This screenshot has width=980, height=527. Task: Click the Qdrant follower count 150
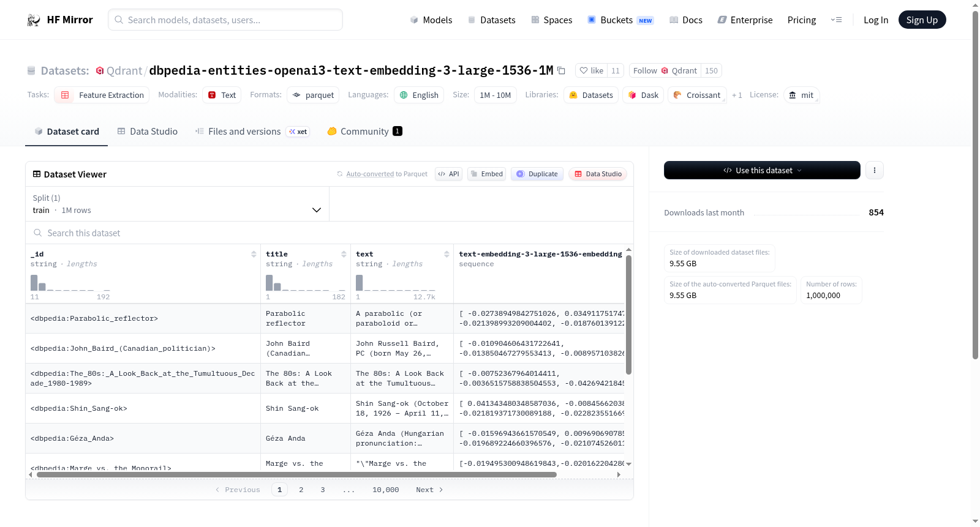pyautogui.click(x=711, y=70)
